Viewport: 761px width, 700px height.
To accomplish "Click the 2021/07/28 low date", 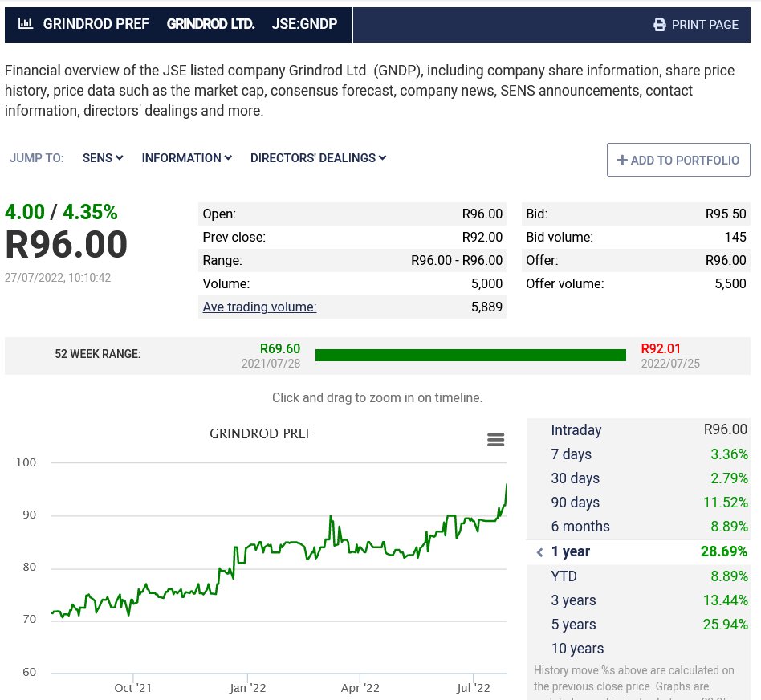I will click(271, 364).
